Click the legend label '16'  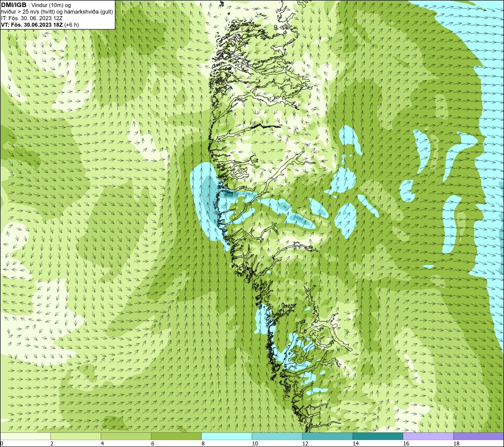[406, 444]
